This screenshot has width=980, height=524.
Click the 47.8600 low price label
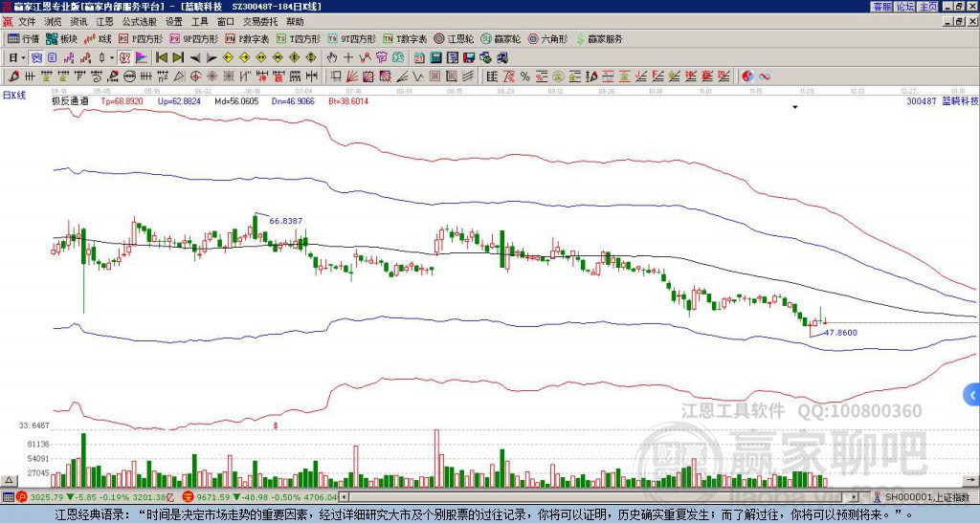(840, 333)
